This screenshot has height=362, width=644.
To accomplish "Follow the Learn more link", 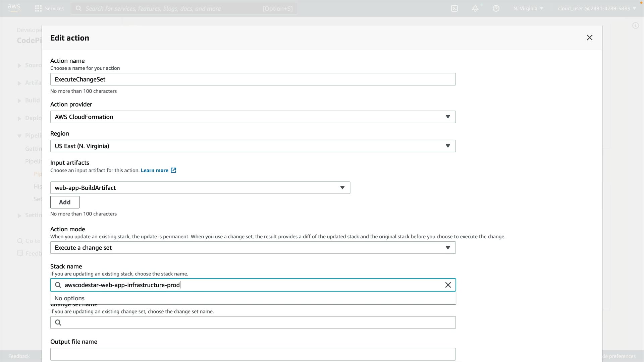I will [154, 170].
